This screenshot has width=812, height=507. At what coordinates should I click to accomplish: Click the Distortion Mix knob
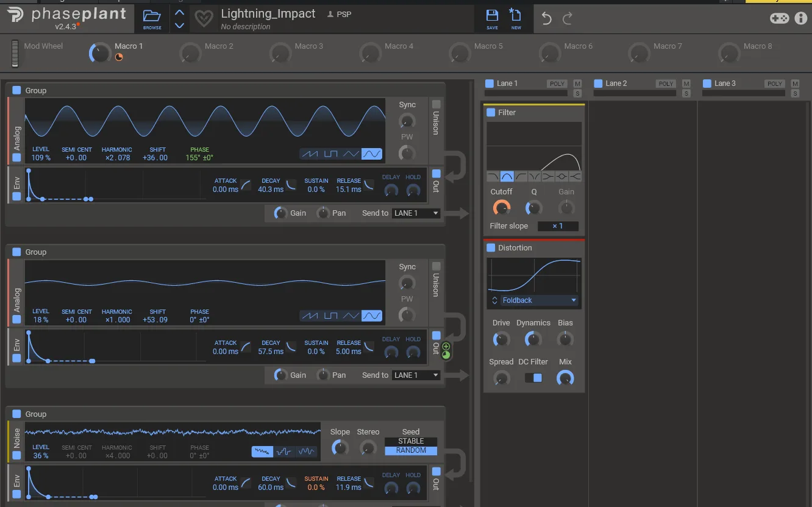[x=565, y=378]
